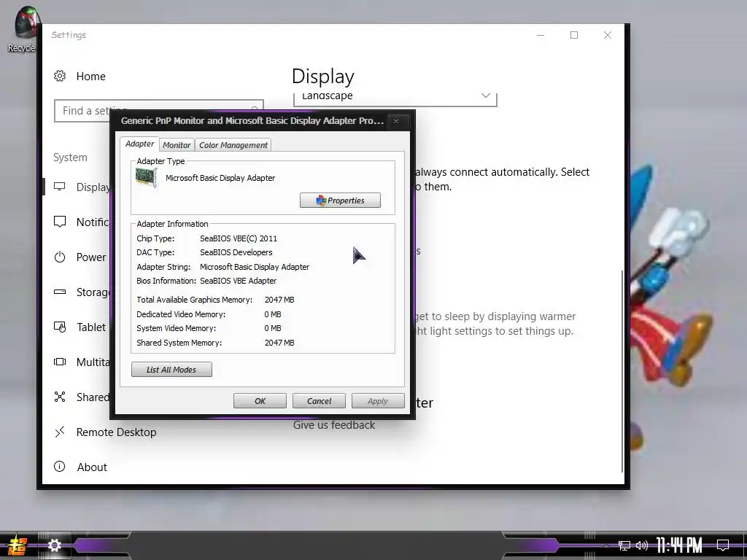The height and width of the screenshot is (560, 747).
Task: Click the Find a setting search box
Action: click(158, 111)
